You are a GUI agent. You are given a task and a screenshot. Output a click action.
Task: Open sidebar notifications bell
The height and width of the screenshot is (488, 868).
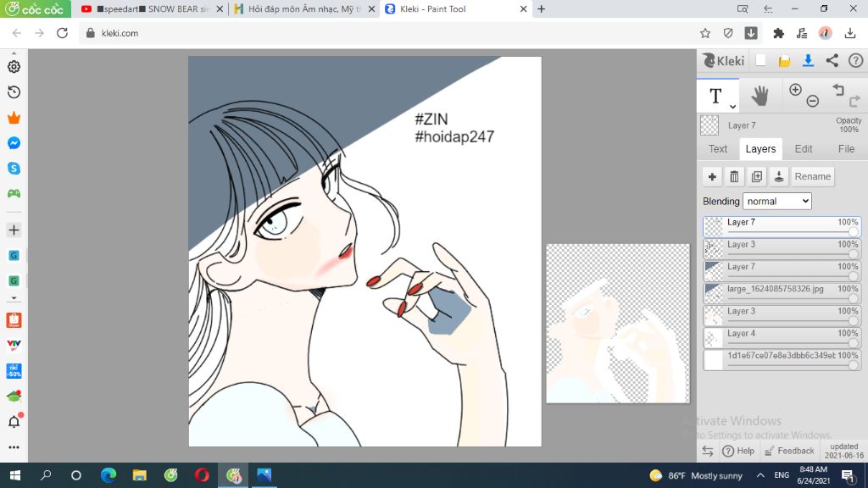click(14, 421)
